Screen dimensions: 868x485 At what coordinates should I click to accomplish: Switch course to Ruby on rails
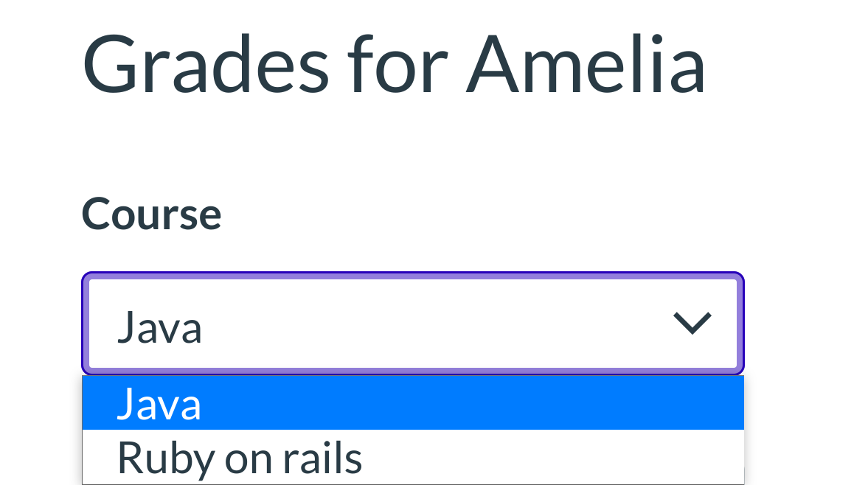[412, 458]
